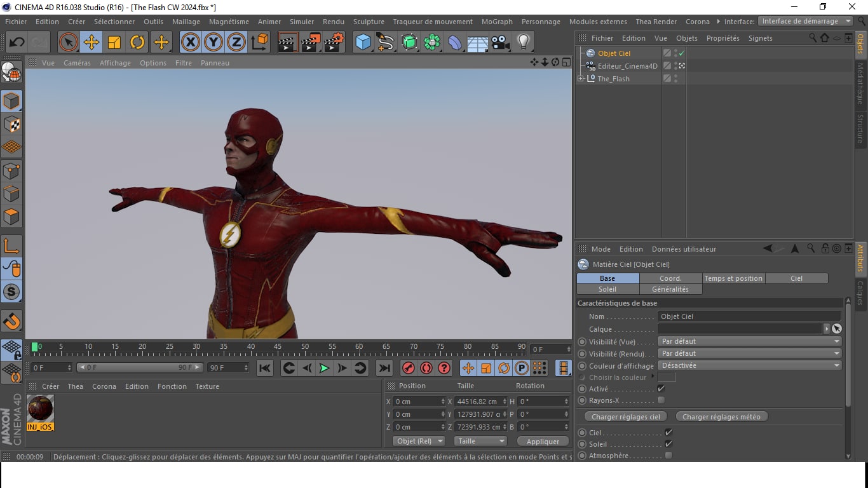This screenshot has width=868, height=488.
Task: Switch coordinate system icon
Action: [x=259, y=43]
